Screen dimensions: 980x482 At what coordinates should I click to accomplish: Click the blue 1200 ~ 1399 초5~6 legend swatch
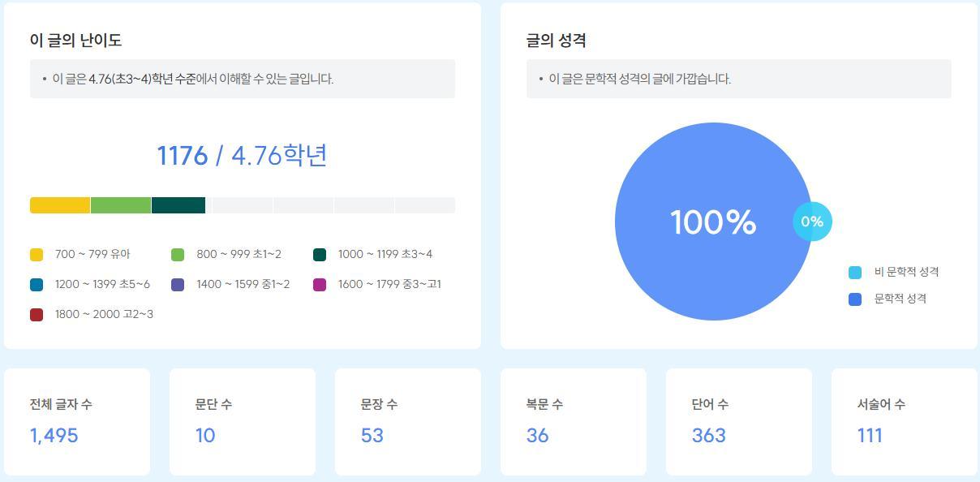click(37, 285)
